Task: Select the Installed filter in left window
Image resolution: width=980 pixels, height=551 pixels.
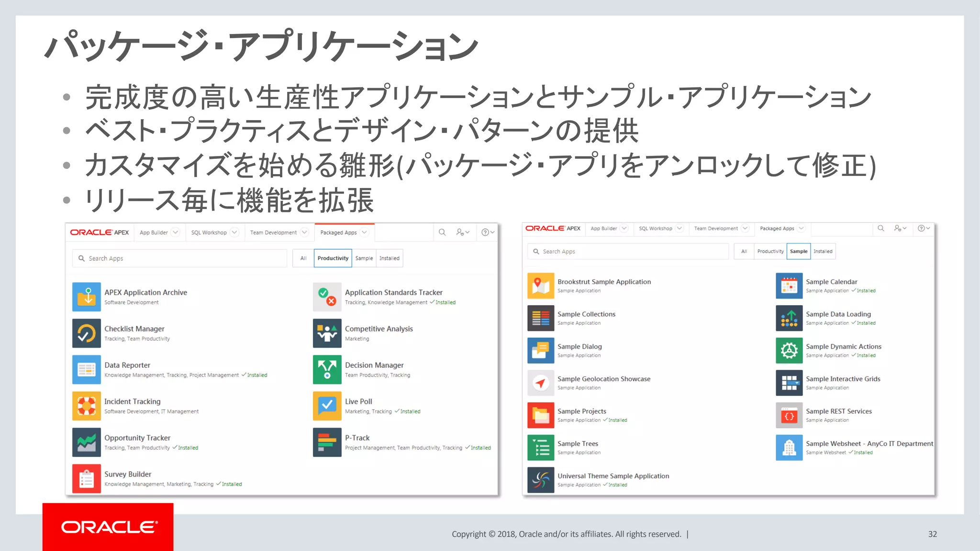Action: click(x=390, y=258)
